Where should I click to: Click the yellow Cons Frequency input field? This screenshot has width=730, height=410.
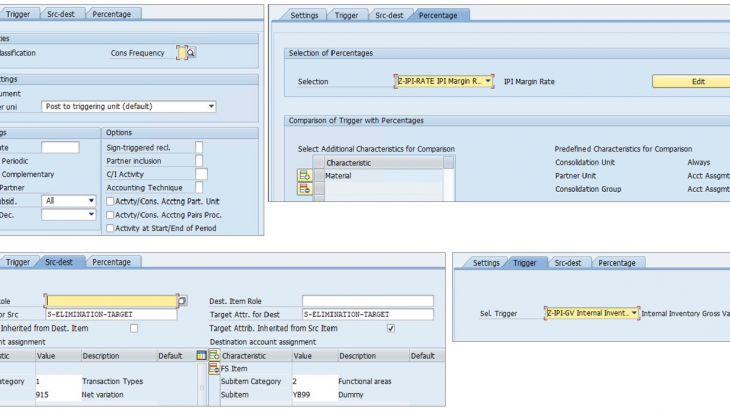coord(182,53)
